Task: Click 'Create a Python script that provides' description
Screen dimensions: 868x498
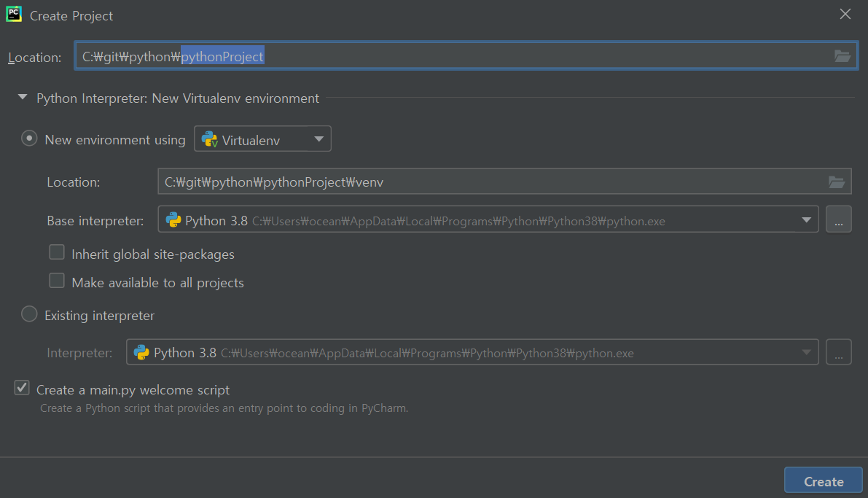Action: click(224, 408)
